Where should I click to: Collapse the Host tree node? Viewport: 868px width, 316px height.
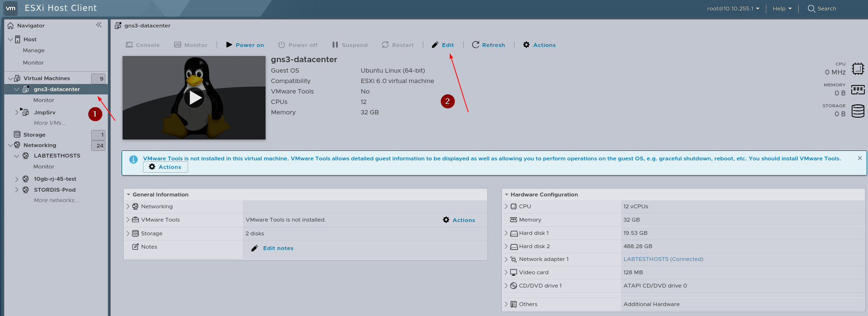pyautogui.click(x=10, y=39)
